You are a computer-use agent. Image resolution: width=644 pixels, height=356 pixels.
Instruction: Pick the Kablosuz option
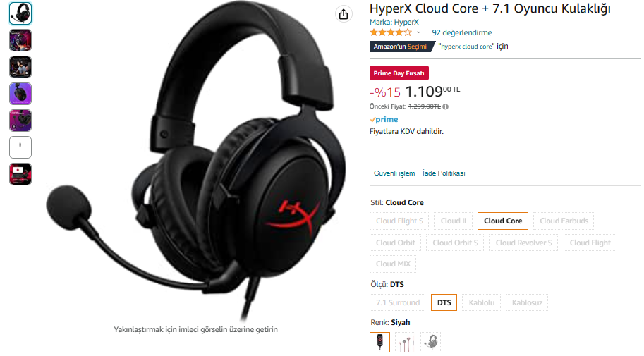point(527,302)
